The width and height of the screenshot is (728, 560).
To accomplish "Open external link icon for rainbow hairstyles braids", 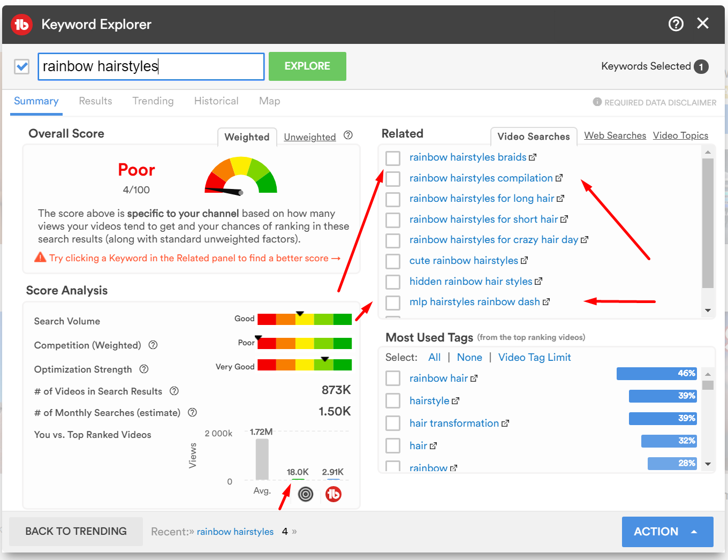I will pyautogui.click(x=533, y=157).
